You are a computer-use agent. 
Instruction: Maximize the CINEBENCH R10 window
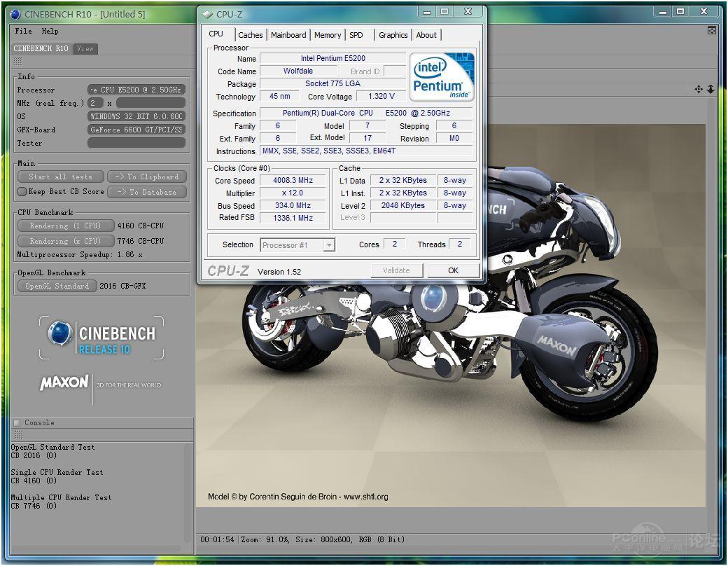point(680,12)
